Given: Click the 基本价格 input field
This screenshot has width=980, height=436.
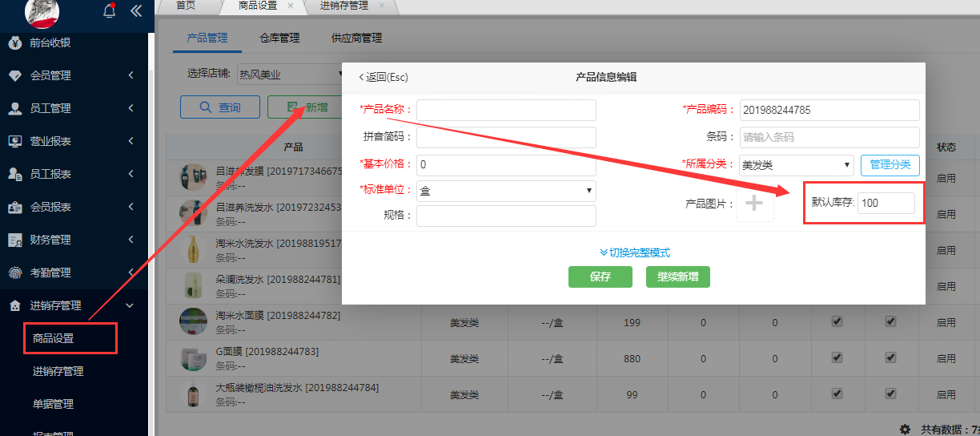Looking at the screenshot, I should click(x=506, y=165).
